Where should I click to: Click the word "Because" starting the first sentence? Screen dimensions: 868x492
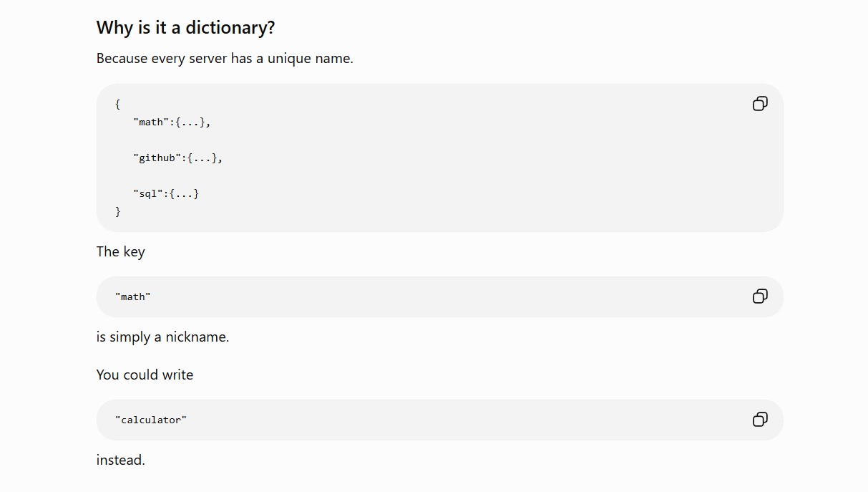tap(122, 59)
